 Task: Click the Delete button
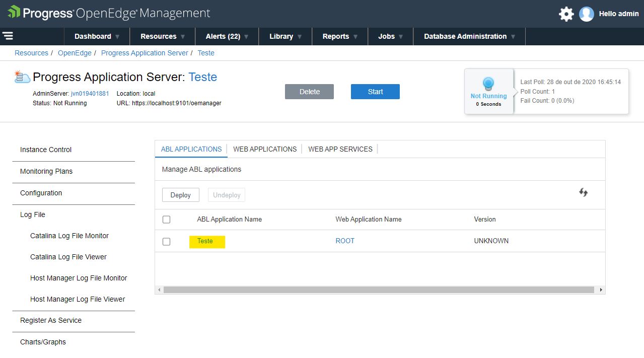point(309,92)
